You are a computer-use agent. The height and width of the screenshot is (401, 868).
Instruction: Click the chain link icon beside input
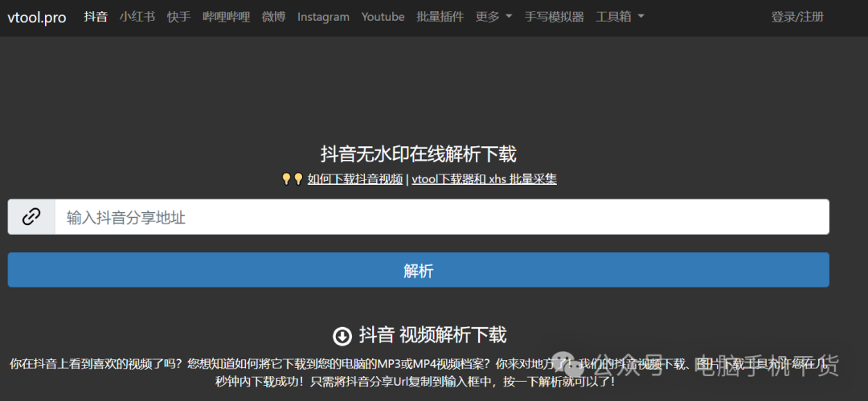tap(31, 217)
